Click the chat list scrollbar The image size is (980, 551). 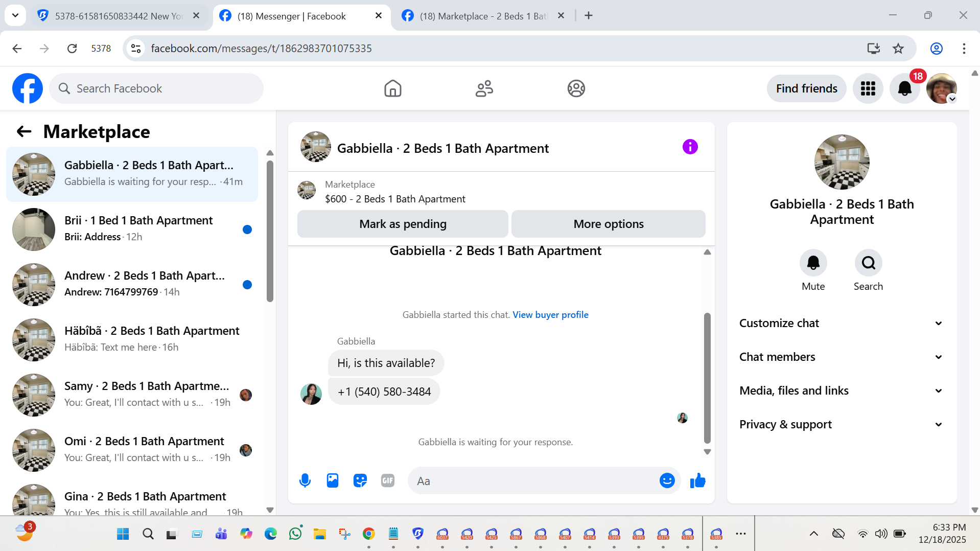tap(270, 231)
